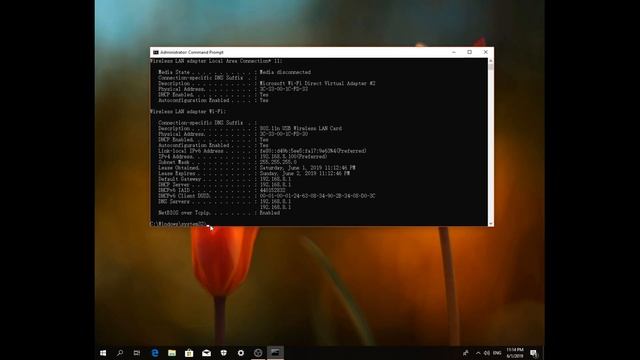
Task: Click the Lease Obtained Saturday date value
Action: pos(307,168)
